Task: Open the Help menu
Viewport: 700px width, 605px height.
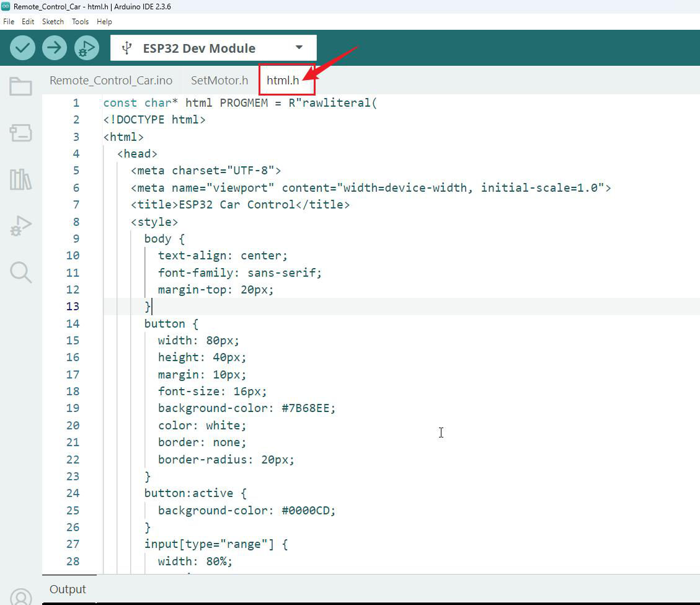Action: point(104,22)
